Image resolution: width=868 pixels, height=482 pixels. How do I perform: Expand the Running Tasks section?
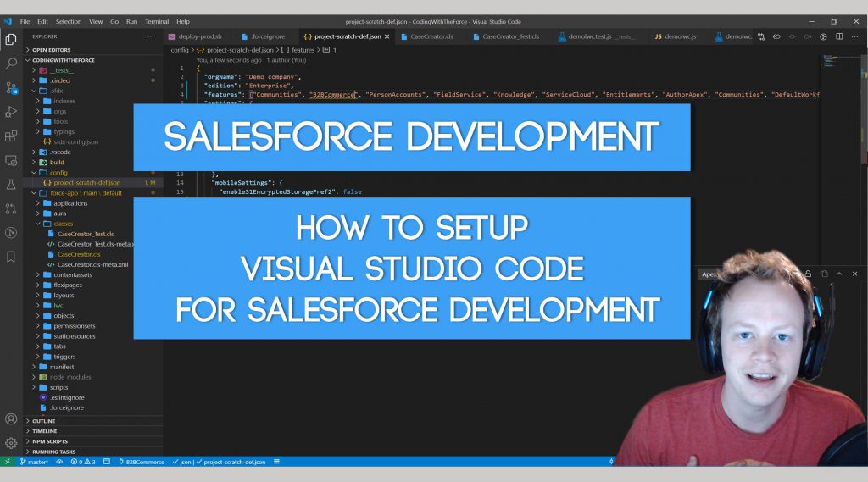click(53, 452)
